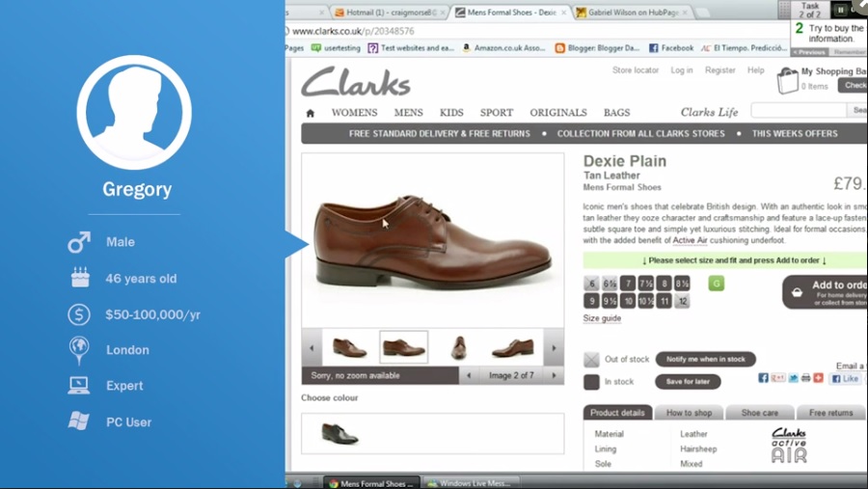
Task: Open WOMENS menu
Action: click(354, 113)
